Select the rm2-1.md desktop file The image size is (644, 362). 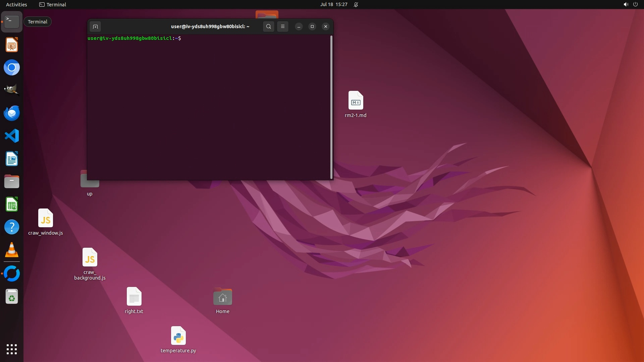click(x=356, y=101)
